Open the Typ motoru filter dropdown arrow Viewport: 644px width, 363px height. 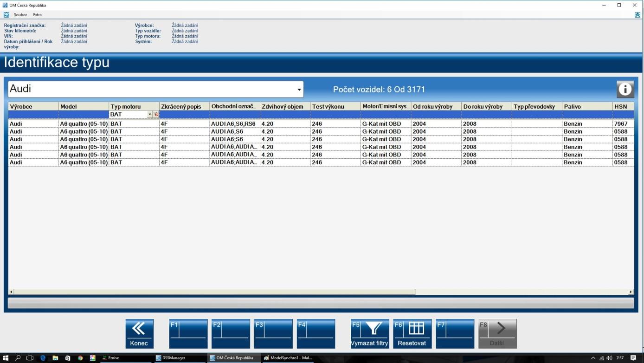[150, 114]
